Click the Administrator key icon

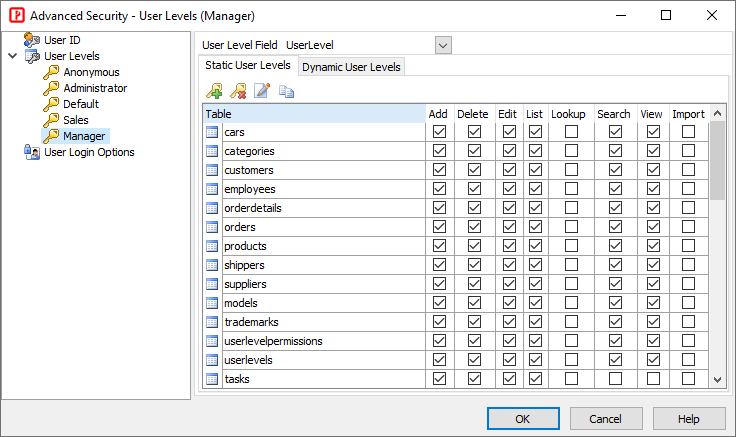click(x=51, y=88)
